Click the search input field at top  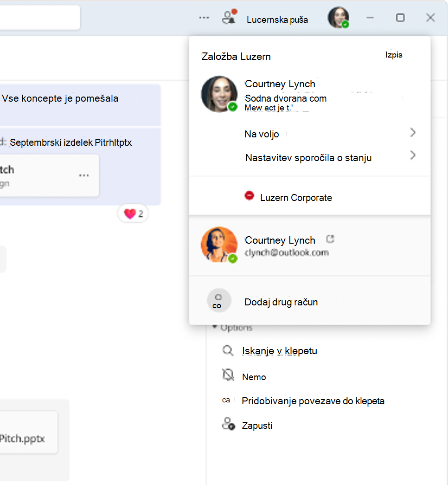click(x=39, y=17)
